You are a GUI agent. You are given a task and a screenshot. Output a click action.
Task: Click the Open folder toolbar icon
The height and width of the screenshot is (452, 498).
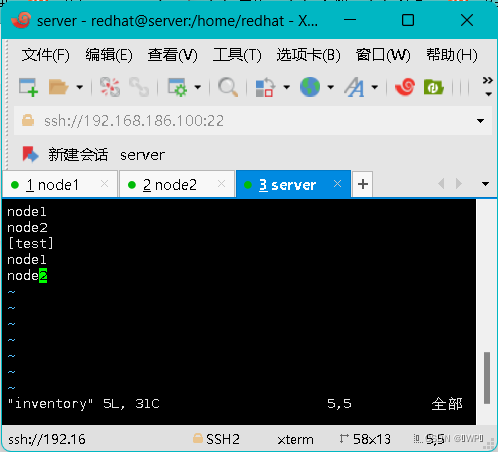point(58,87)
